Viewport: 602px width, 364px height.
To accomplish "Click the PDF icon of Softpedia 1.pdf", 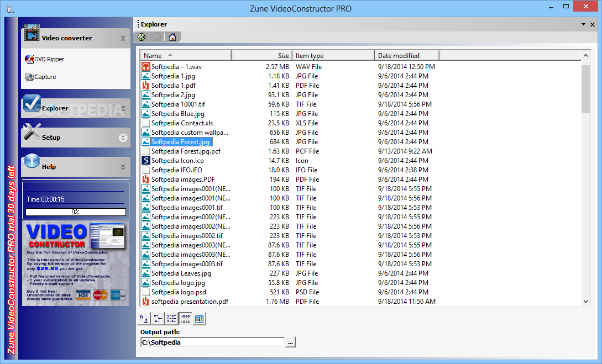I will [146, 85].
